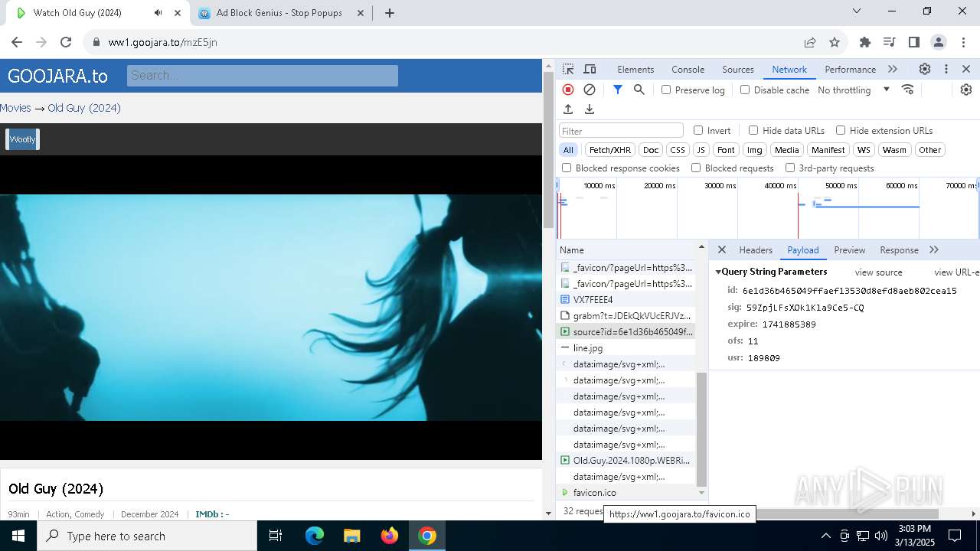The image size is (980, 551).
Task: Open Chrome extensions puzzle icon
Action: pyautogui.click(x=865, y=42)
